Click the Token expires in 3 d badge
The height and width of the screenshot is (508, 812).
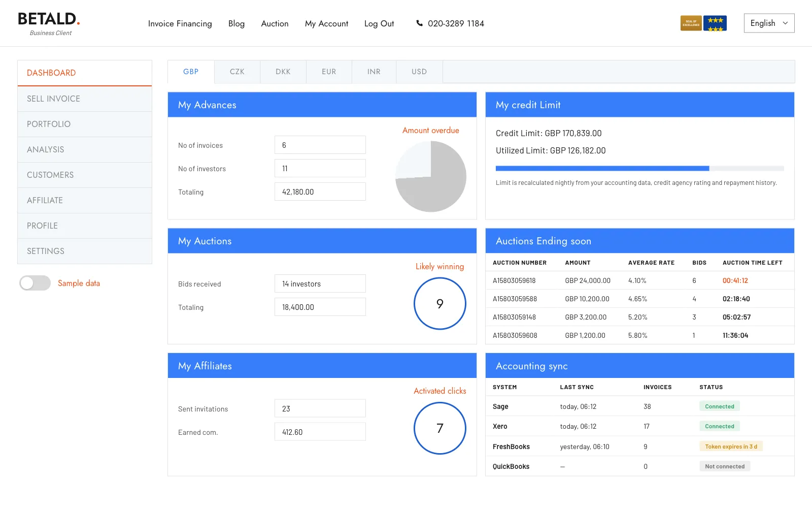pyautogui.click(x=731, y=447)
